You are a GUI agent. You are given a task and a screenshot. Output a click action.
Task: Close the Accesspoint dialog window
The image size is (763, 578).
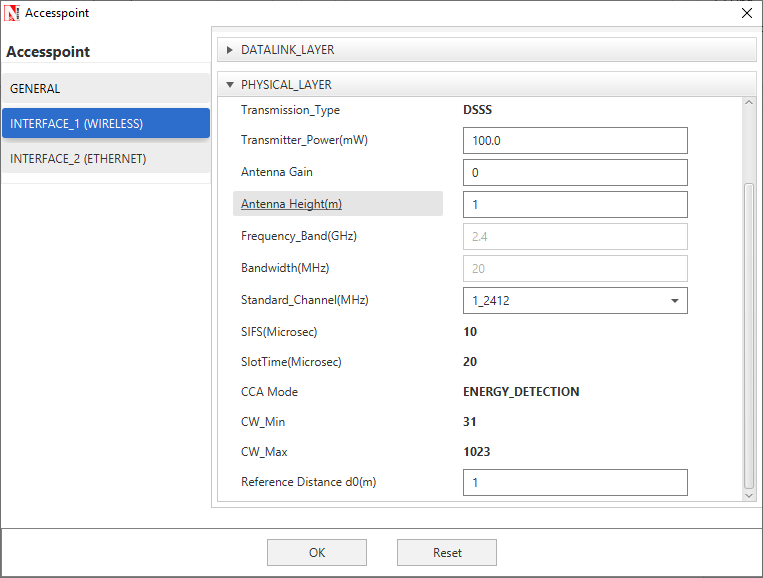click(x=746, y=13)
